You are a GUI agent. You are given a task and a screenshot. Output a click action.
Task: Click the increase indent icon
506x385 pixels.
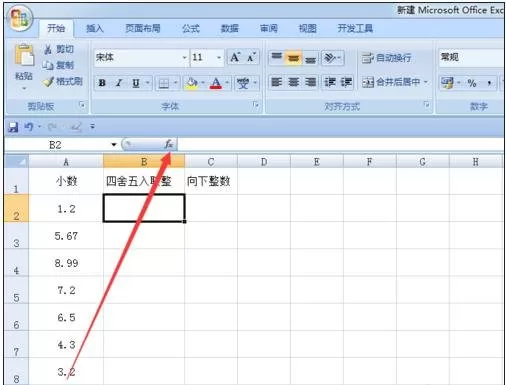click(346, 82)
